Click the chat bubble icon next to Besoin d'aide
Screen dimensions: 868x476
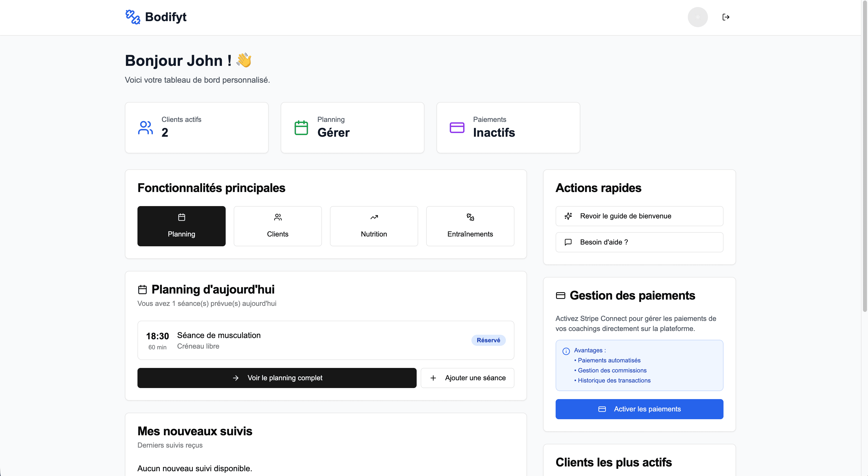pyautogui.click(x=568, y=242)
